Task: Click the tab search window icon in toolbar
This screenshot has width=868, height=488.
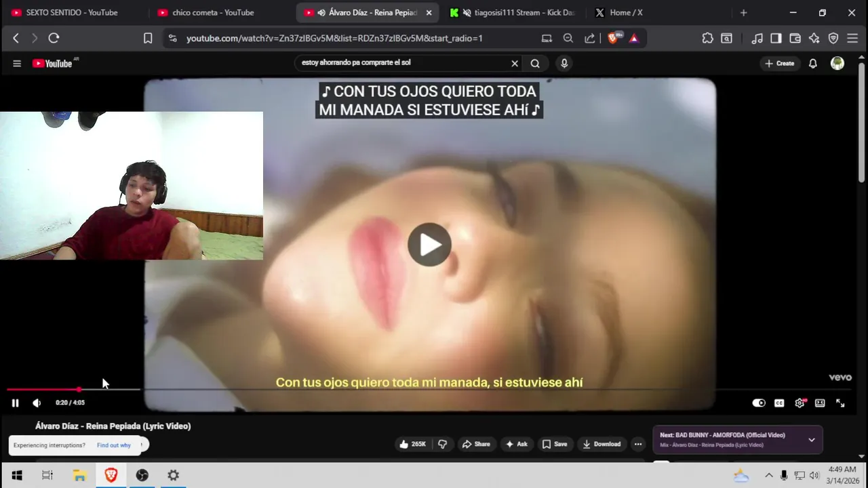Action: click(726, 39)
